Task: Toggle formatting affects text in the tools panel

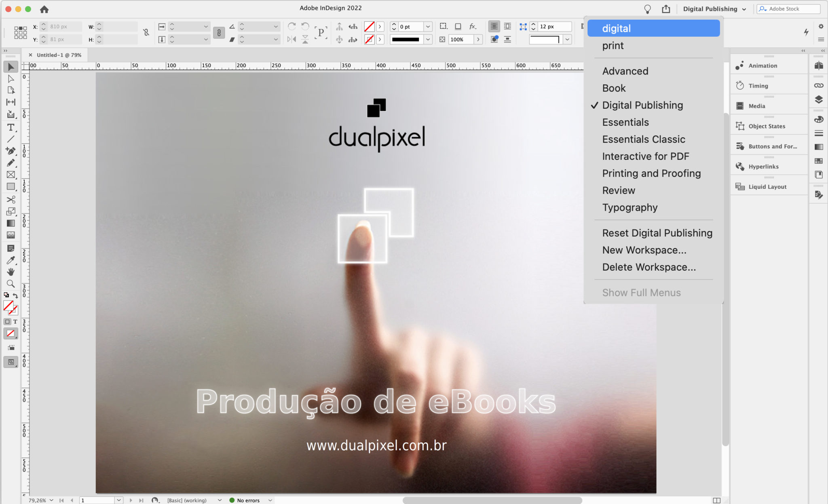Action: pyautogui.click(x=15, y=322)
